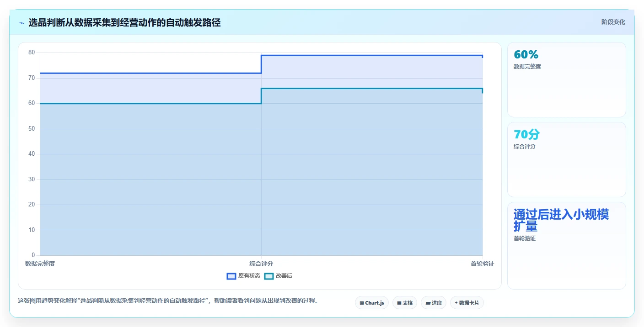Select the 表格 tag chip
This screenshot has width=644, height=327.
(405, 303)
